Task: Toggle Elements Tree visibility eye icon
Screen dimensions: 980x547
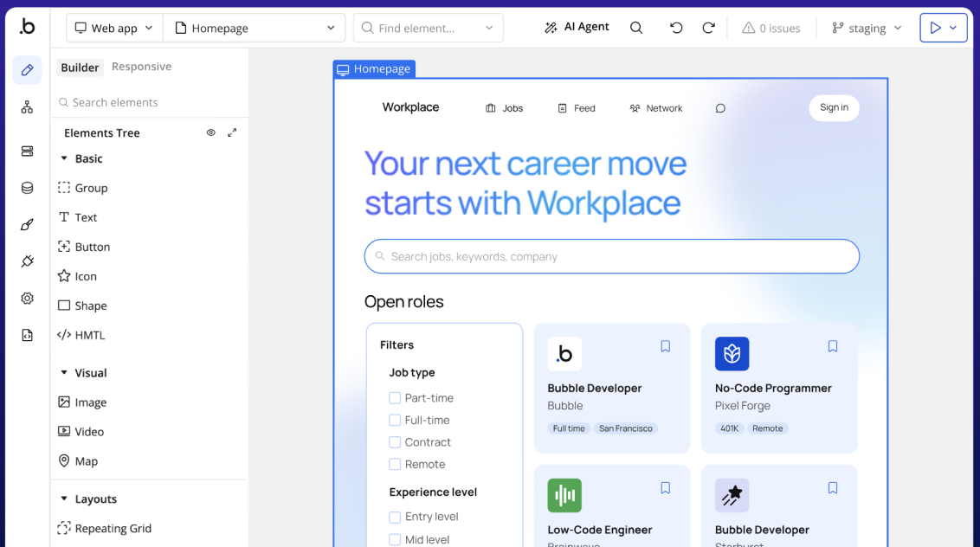Action: pyautogui.click(x=211, y=132)
